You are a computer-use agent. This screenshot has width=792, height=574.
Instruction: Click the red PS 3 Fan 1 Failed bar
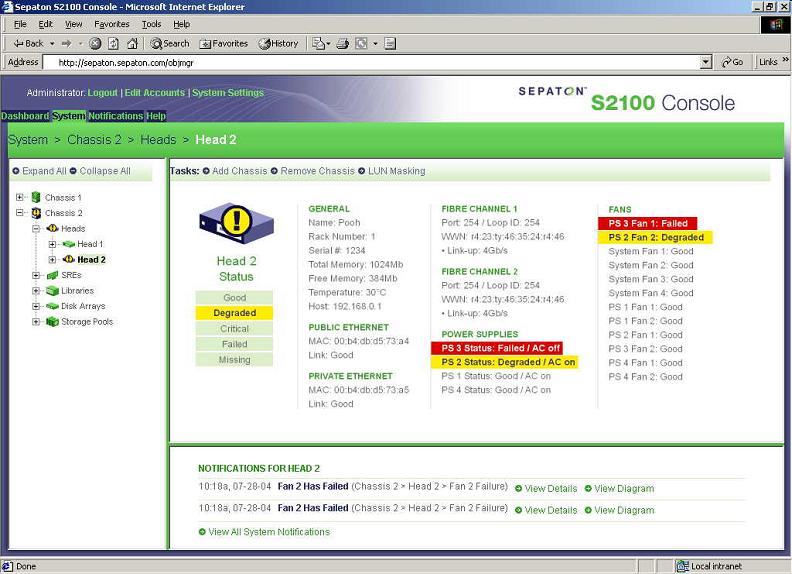pyautogui.click(x=648, y=223)
